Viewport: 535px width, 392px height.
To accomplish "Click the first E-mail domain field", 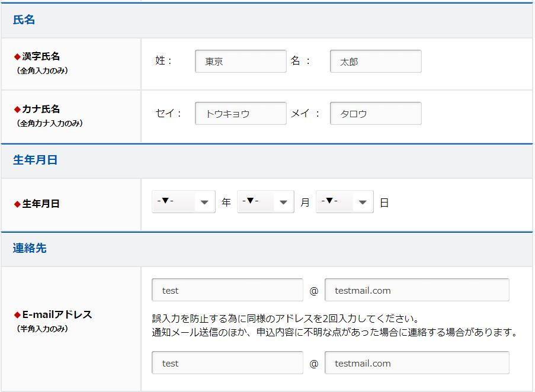I will [x=417, y=290].
